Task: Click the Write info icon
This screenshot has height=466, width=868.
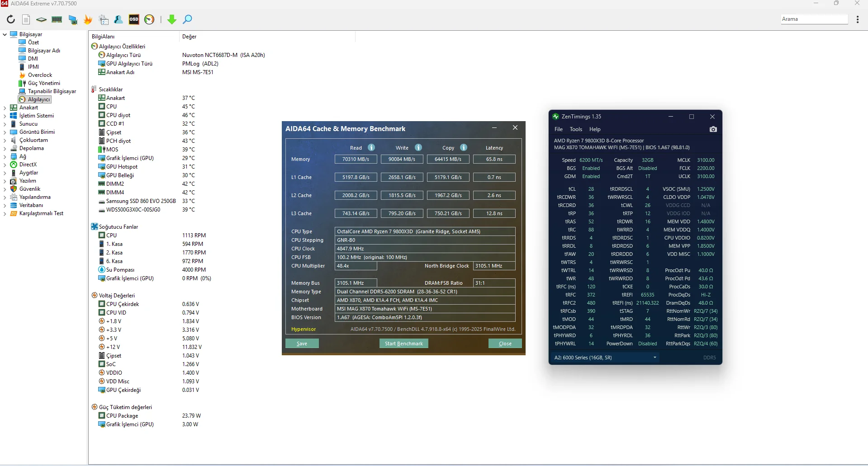Action: pyautogui.click(x=418, y=148)
